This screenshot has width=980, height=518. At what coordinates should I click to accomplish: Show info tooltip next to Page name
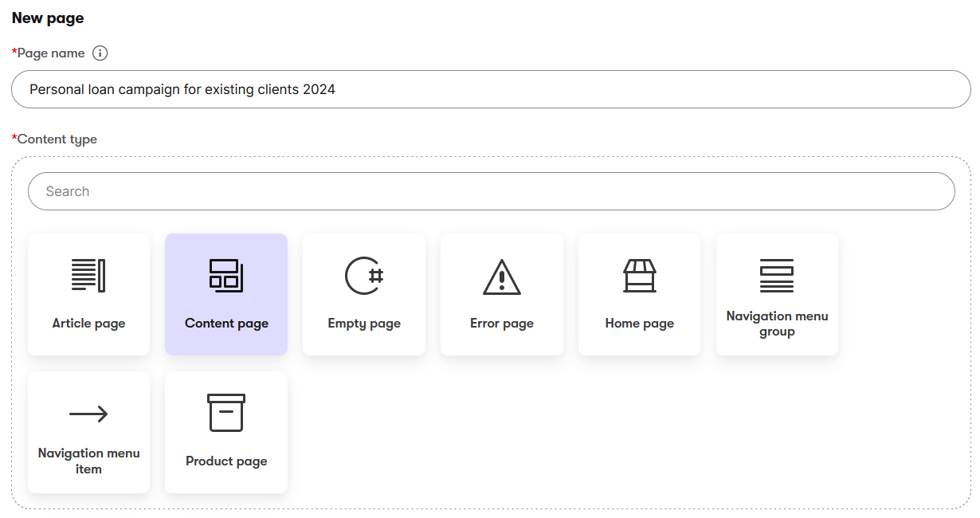(100, 53)
